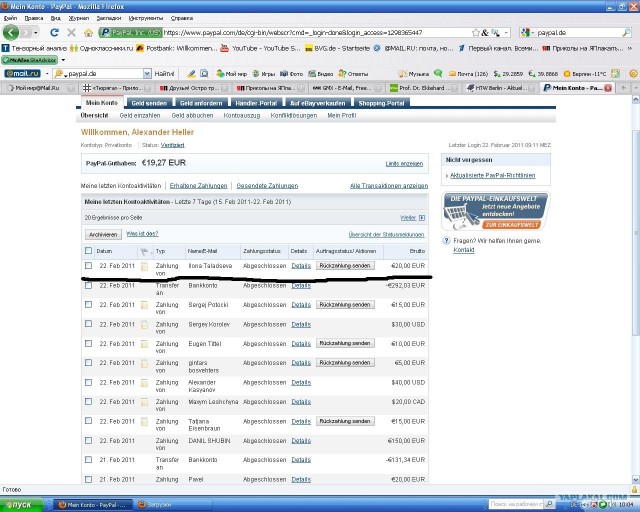640x512 pixels.
Task: Open the note icon in Sergej Potocki row
Action: click(144, 305)
